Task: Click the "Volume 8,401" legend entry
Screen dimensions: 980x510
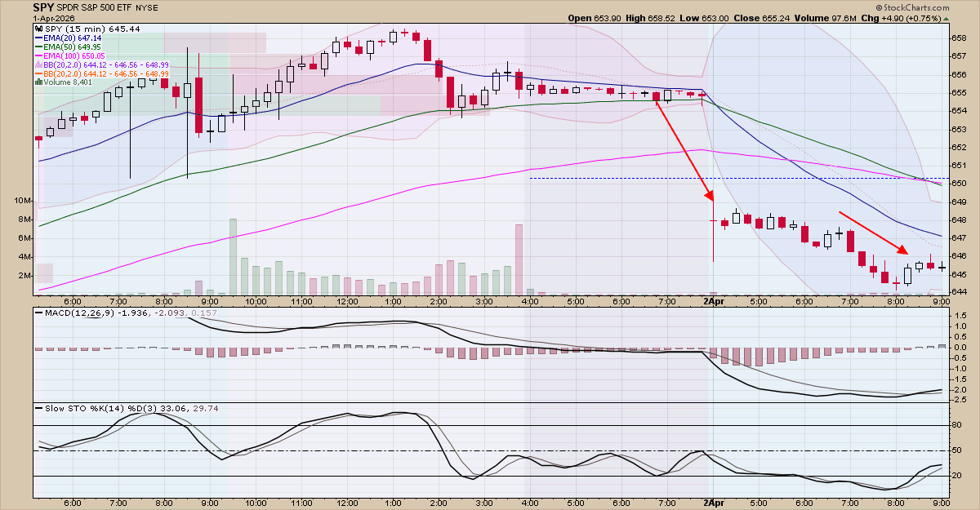Action: click(68, 82)
